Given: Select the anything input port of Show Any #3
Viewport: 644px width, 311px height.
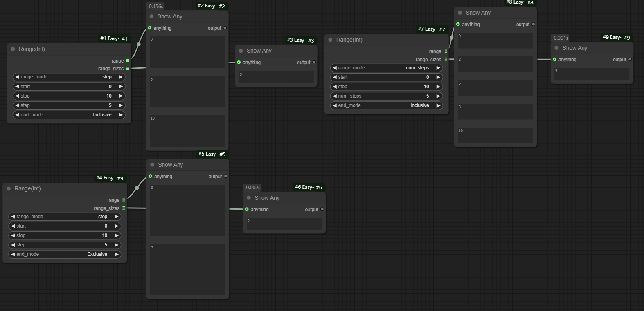Looking at the screenshot, I should (x=239, y=63).
